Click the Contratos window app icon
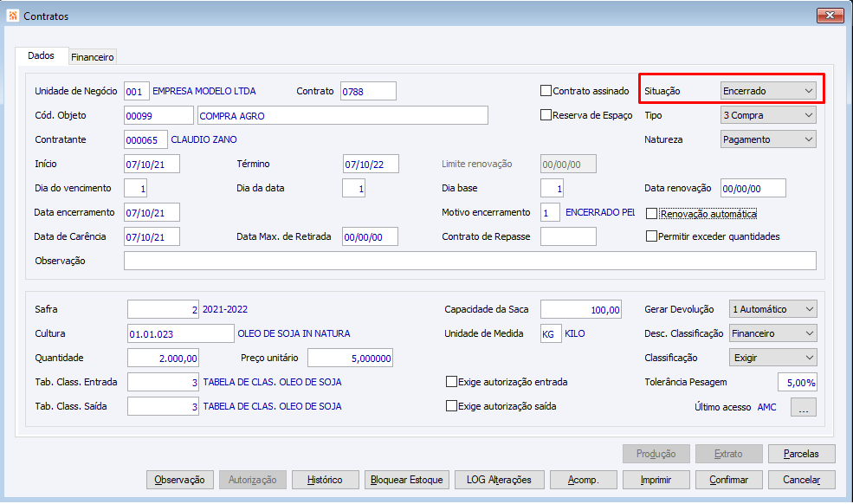 tap(12, 16)
